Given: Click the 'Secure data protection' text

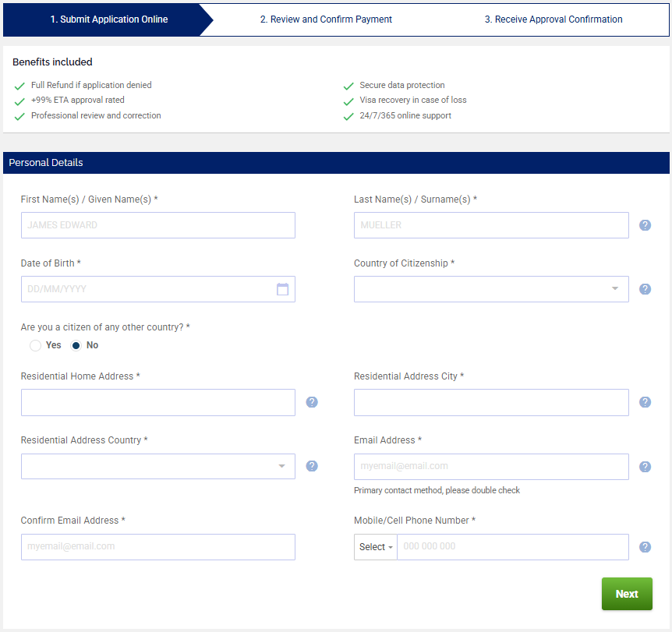Looking at the screenshot, I should (x=402, y=85).
